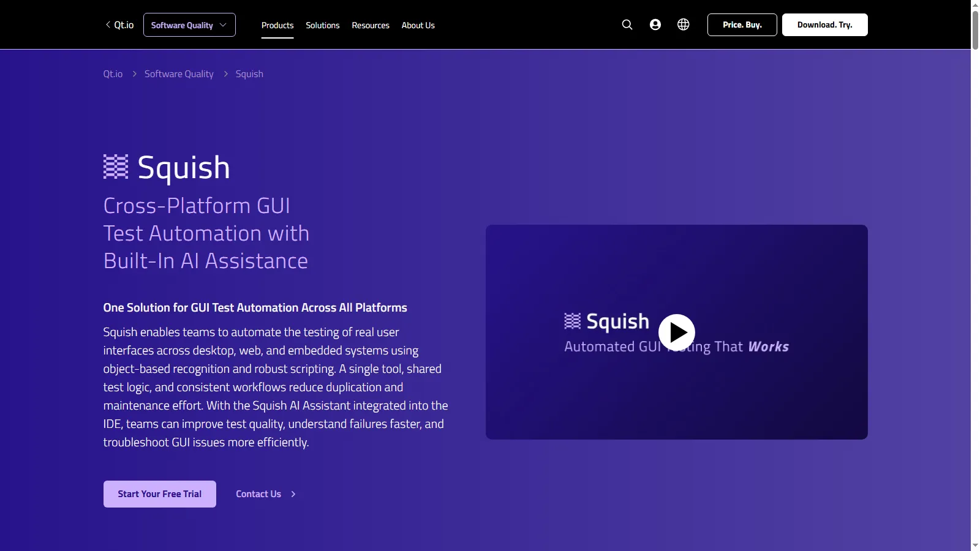Viewport: 980px width, 551px height.
Task: Open the user account icon
Action: (x=655, y=24)
